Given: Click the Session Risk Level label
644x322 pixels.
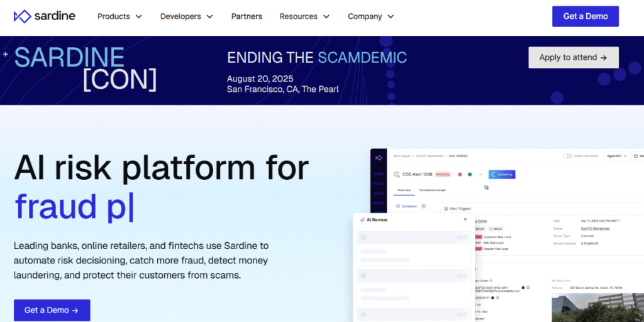Looking at the screenshot, I should click(x=496, y=248).
